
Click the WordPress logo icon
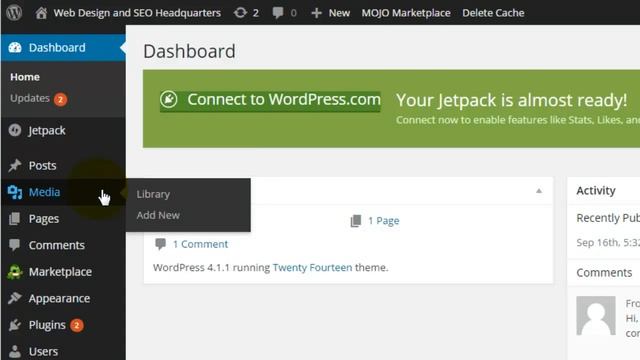pos(14,13)
